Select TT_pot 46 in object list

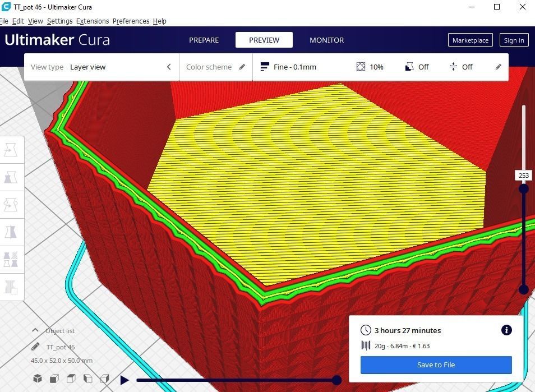(x=61, y=347)
